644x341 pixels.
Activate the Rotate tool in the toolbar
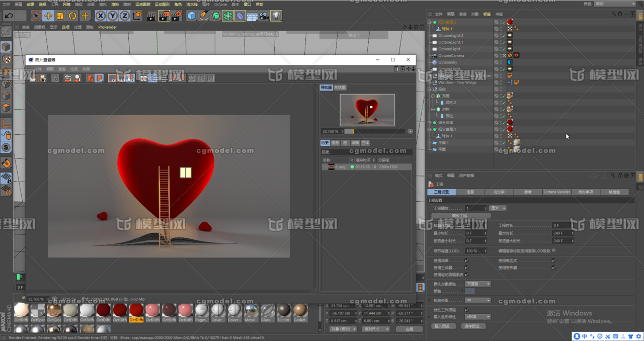72,16
